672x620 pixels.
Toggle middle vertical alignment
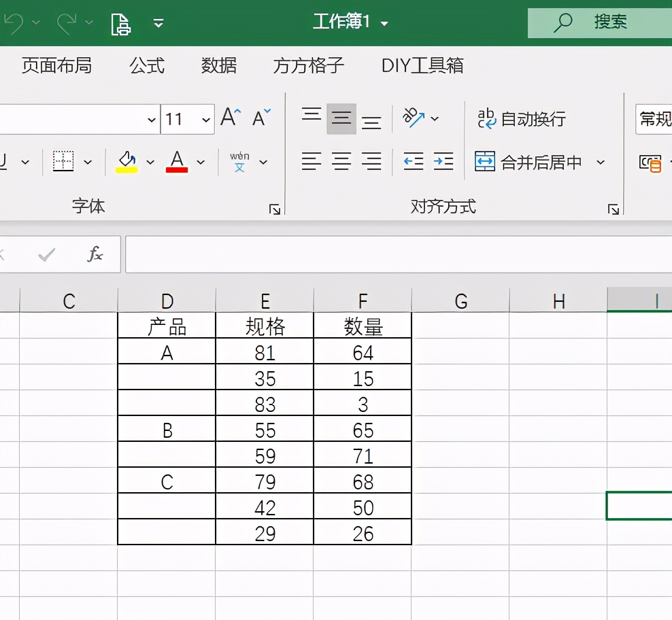click(341, 117)
